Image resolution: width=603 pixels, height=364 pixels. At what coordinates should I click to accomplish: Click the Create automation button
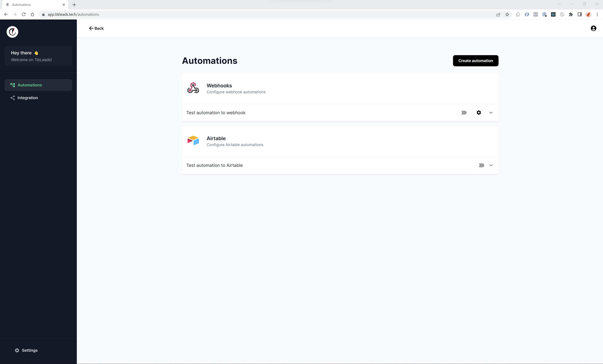475,61
